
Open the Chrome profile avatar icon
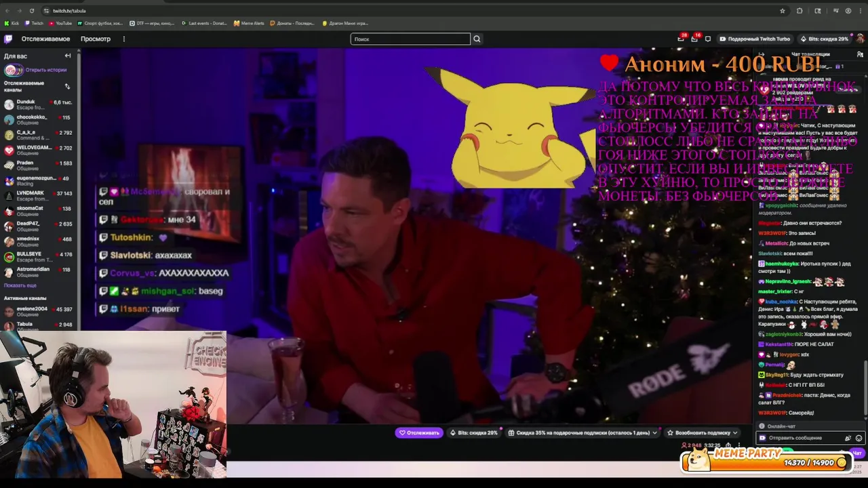[x=848, y=11]
